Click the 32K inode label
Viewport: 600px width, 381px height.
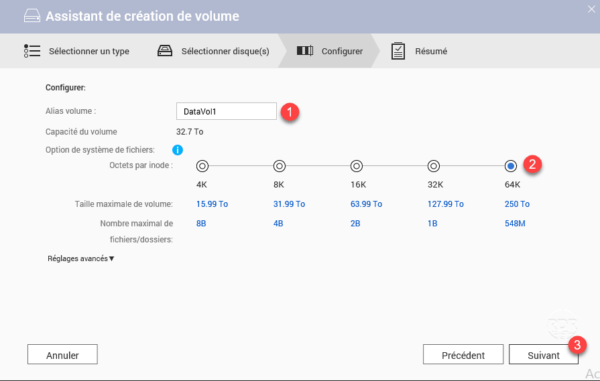(435, 185)
